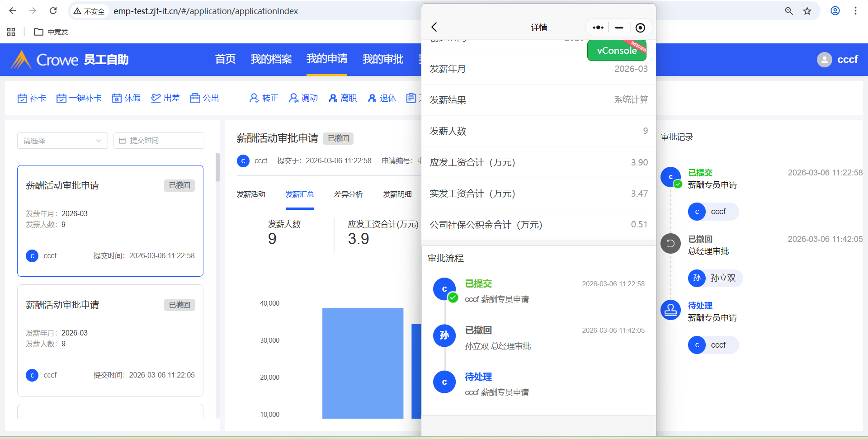This screenshot has height=439, width=868.
Task: Open the cccf user menu at top right
Action: 838,60
